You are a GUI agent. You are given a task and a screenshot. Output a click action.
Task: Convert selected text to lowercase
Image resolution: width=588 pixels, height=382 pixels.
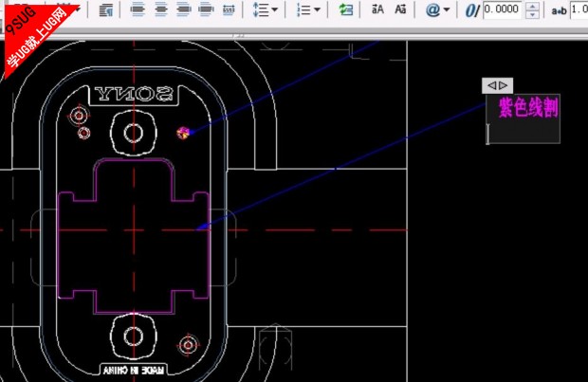pyautogui.click(x=400, y=9)
